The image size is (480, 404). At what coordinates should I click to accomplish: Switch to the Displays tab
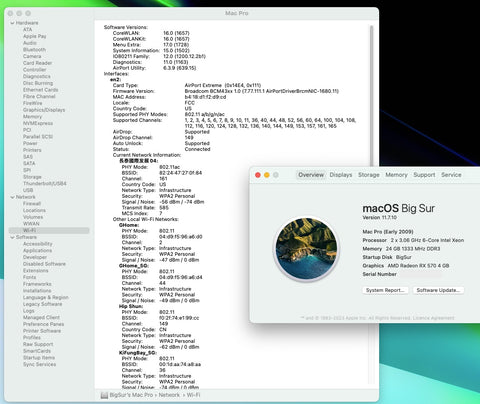[341, 175]
